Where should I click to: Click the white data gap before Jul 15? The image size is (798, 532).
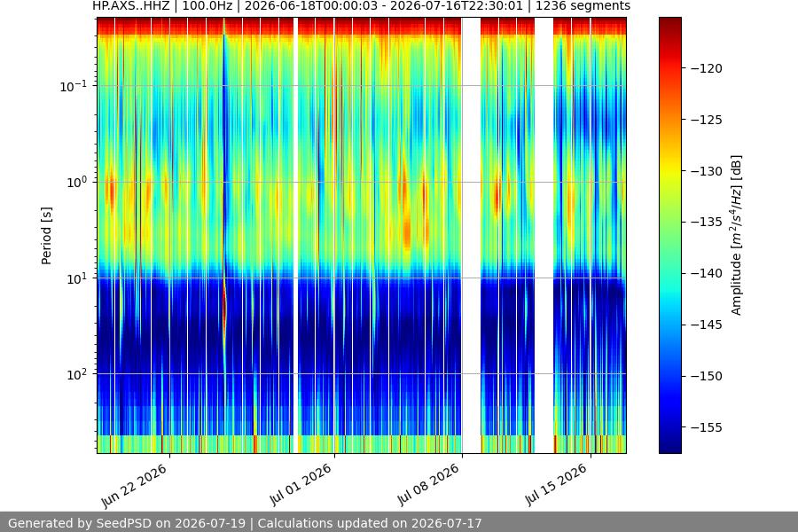pos(544,235)
